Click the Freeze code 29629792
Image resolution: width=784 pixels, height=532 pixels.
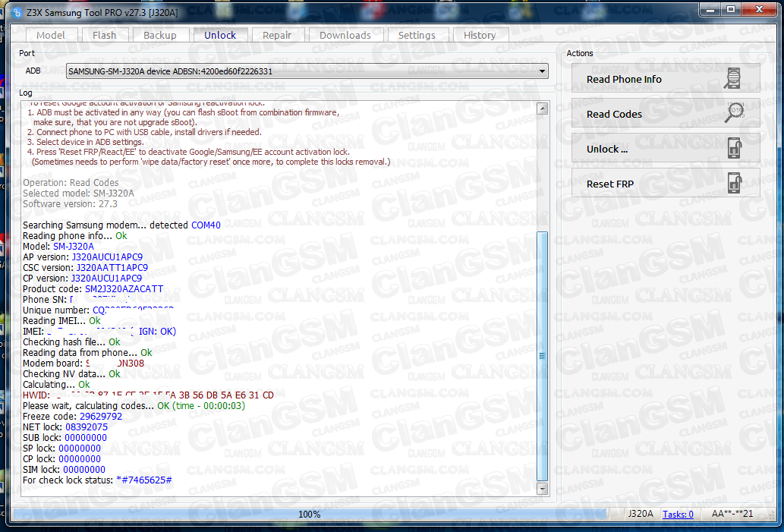coord(100,417)
